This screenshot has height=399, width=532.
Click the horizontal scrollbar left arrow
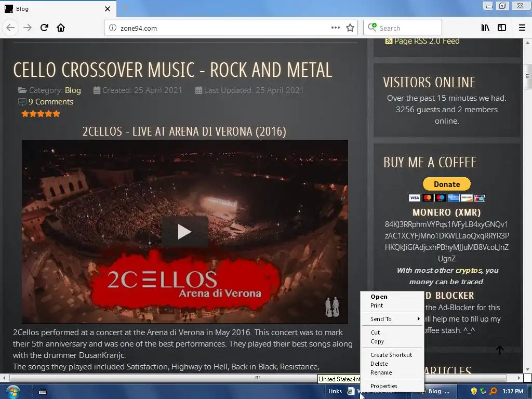tap(4, 378)
